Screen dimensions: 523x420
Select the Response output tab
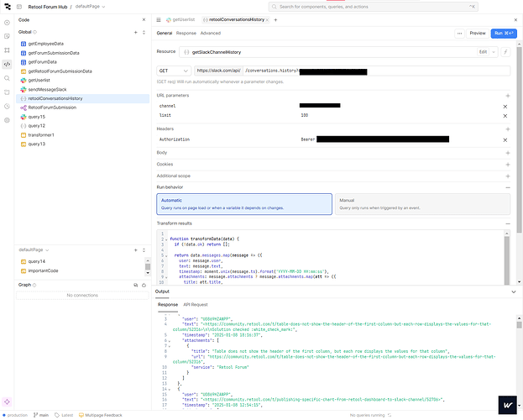(x=168, y=305)
